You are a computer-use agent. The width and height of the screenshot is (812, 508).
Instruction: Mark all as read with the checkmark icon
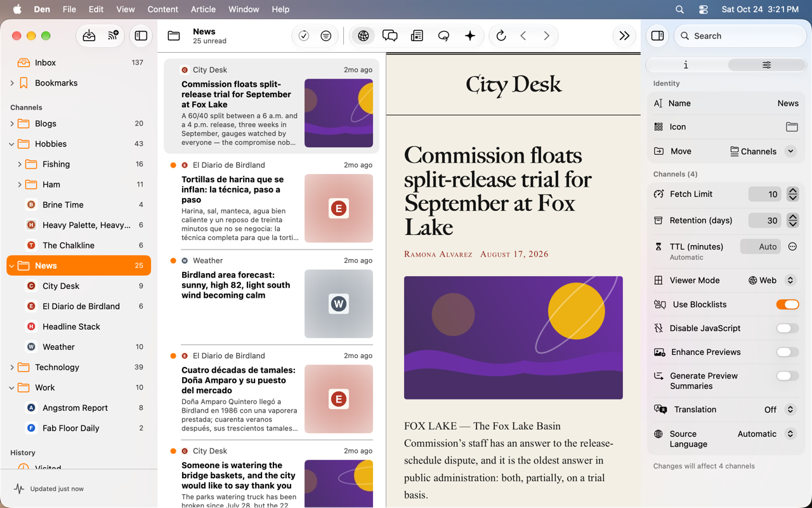pos(304,36)
